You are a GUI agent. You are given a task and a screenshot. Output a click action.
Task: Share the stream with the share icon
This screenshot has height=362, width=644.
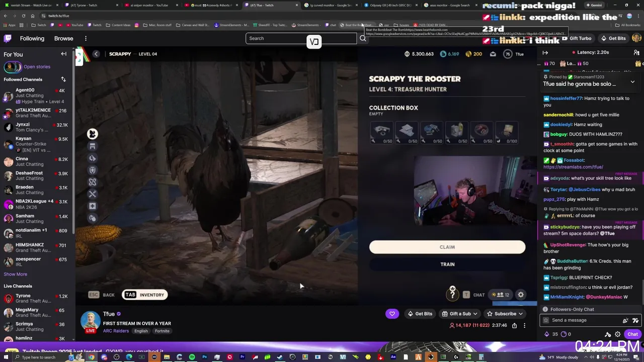pos(514,326)
